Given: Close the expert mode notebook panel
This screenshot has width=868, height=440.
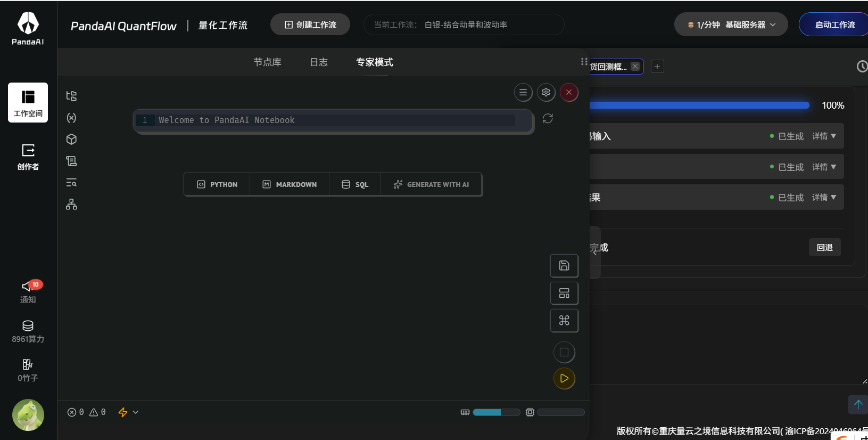Looking at the screenshot, I should click(x=569, y=92).
